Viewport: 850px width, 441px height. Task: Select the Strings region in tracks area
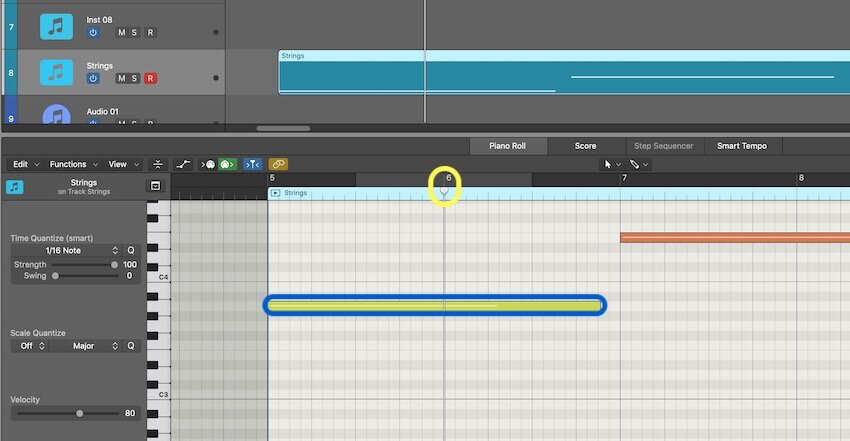(x=564, y=72)
